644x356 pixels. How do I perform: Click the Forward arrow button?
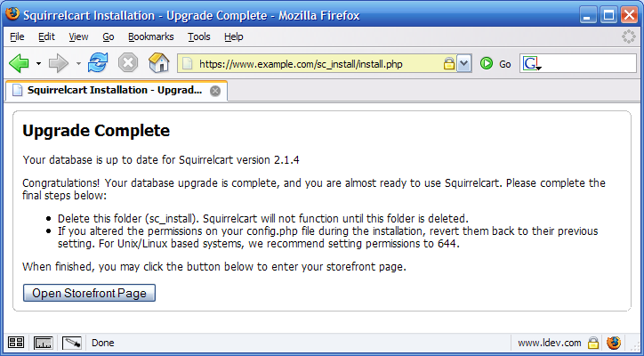(x=59, y=63)
